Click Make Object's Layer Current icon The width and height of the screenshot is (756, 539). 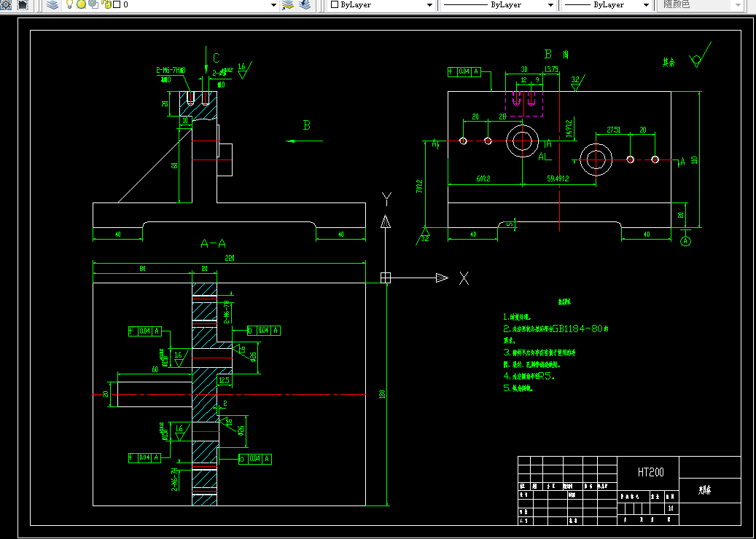click(288, 5)
